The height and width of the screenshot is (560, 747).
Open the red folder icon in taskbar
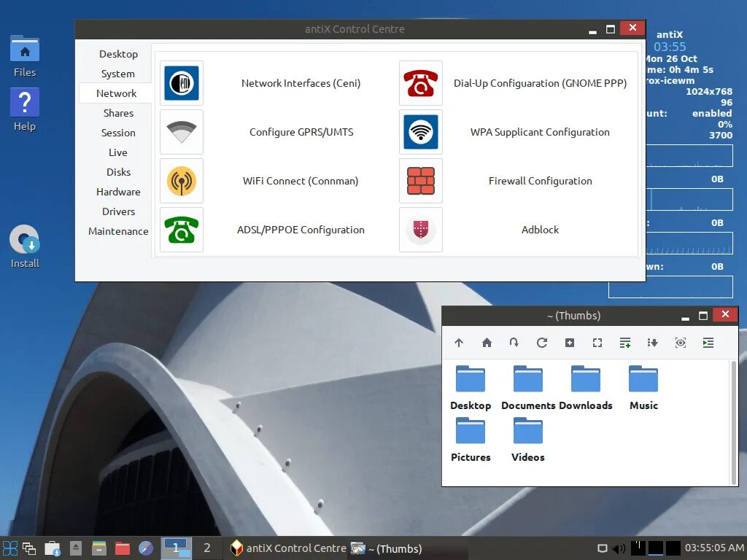[123, 548]
